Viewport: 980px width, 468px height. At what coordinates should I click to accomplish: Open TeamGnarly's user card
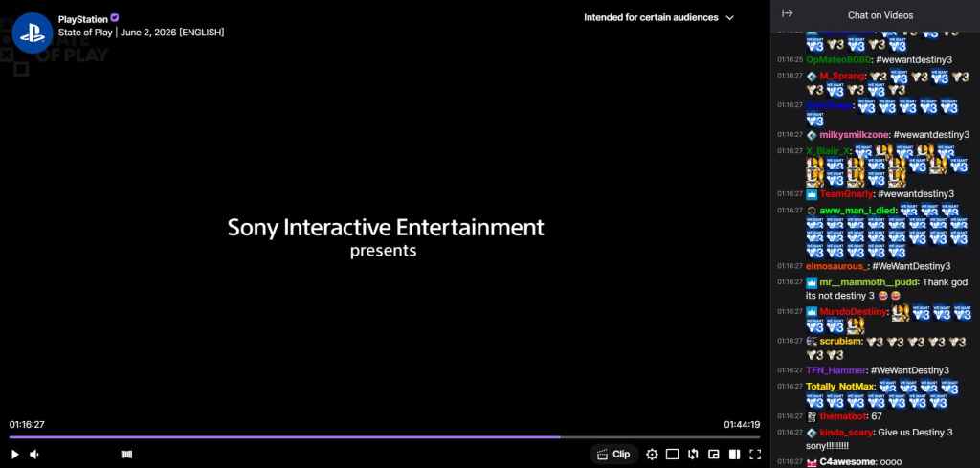click(846, 194)
